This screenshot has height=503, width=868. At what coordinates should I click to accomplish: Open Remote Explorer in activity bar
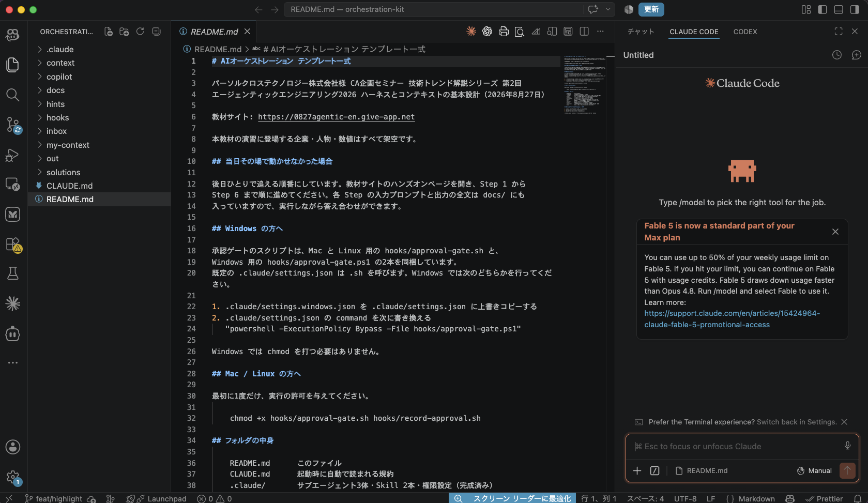click(x=12, y=184)
